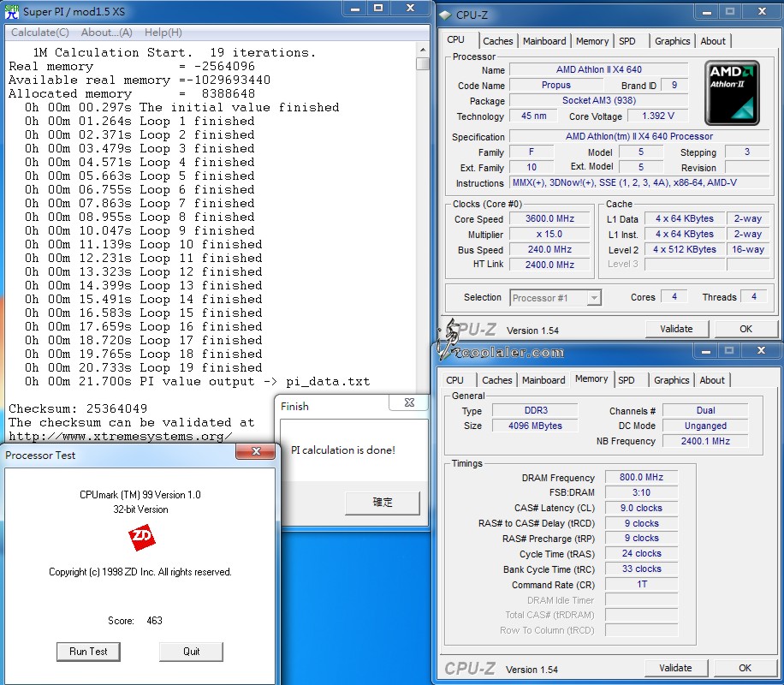Screen dimensions: 784x685
Task: Click the red ZD logo in Processor Test
Action: (x=141, y=538)
